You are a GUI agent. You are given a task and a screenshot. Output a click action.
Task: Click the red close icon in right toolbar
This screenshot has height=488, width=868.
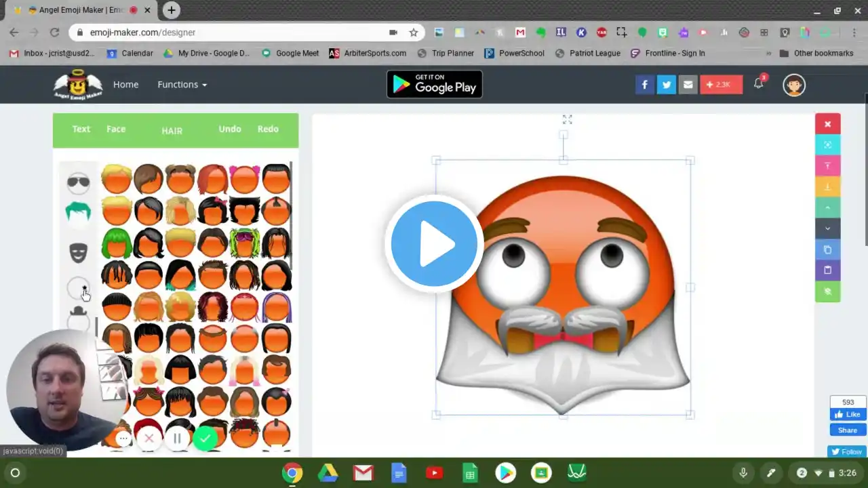[x=827, y=124]
